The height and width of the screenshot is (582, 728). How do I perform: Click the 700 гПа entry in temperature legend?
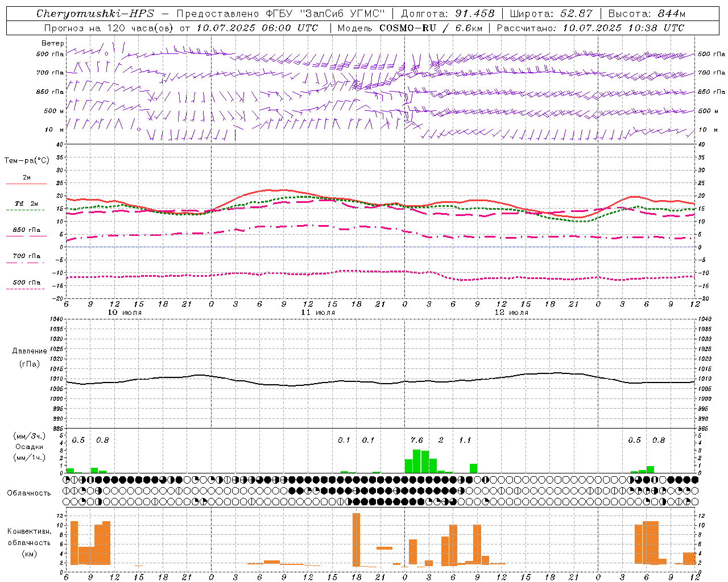pos(27,256)
